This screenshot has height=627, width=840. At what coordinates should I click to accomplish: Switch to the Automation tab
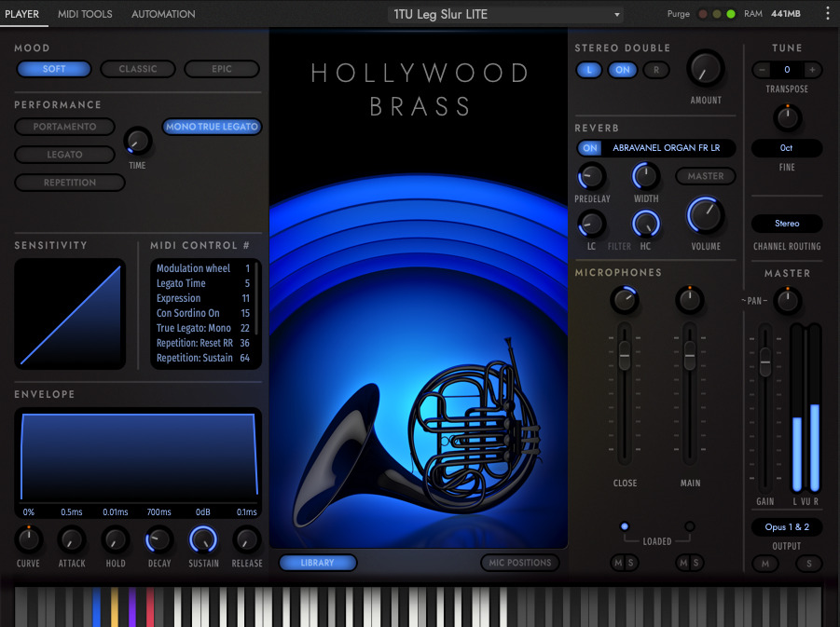pyautogui.click(x=163, y=14)
